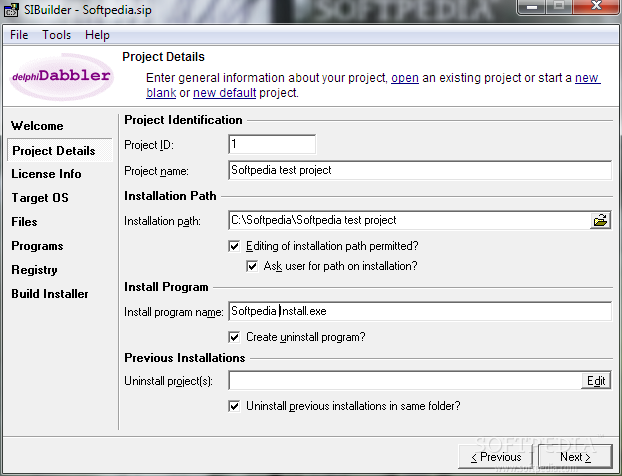
Task: Click the 'new default' project link
Action: coord(225,93)
